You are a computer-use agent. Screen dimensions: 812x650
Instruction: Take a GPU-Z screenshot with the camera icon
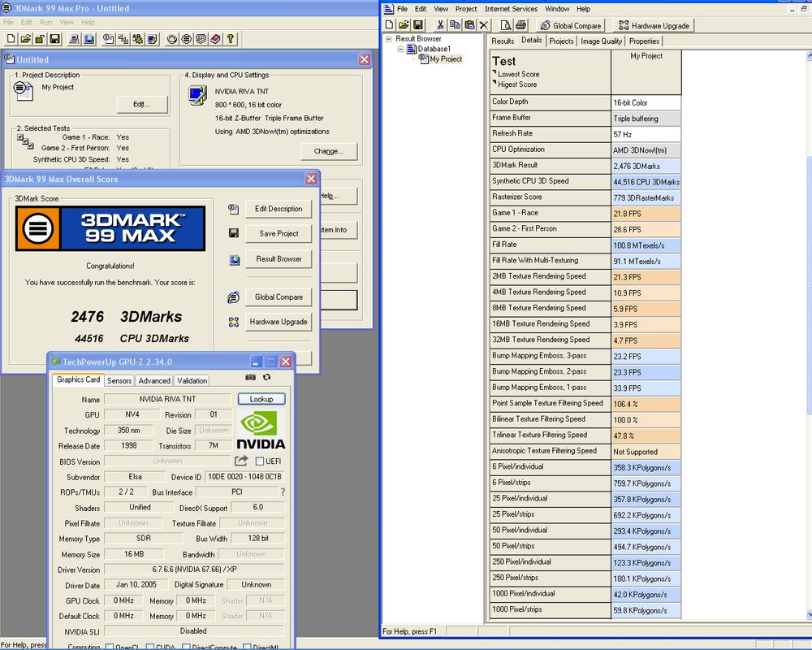251,377
